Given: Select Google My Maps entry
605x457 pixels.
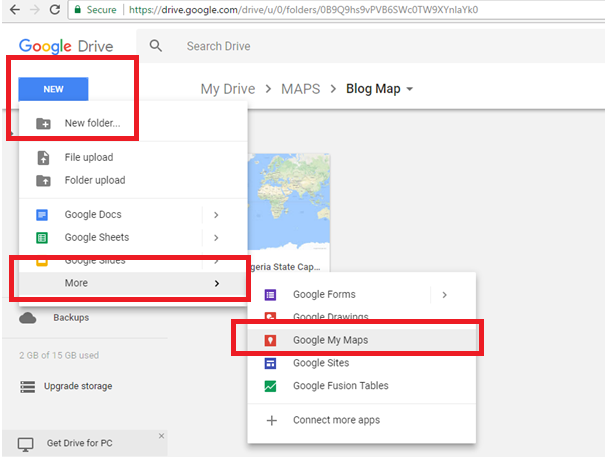Looking at the screenshot, I should coord(362,340).
